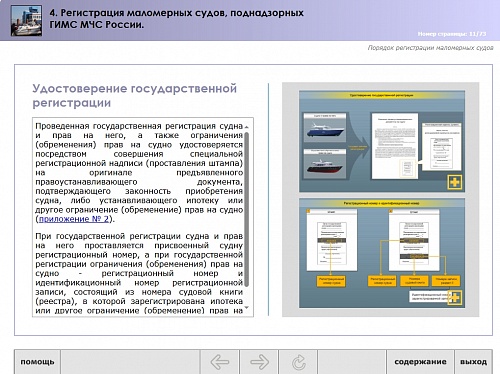Screen dimensions: 500x374
Task: Click the page number text 11/73
Action: (x=477, y=34)
